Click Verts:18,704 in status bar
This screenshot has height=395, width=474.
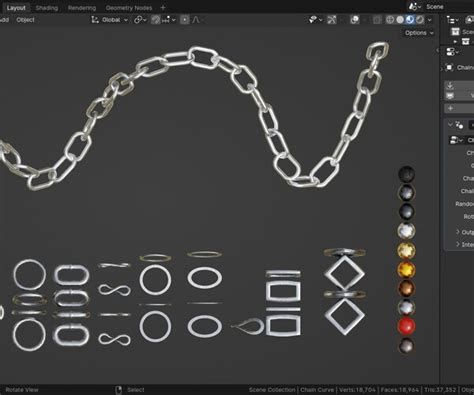(x=357, y=390)
